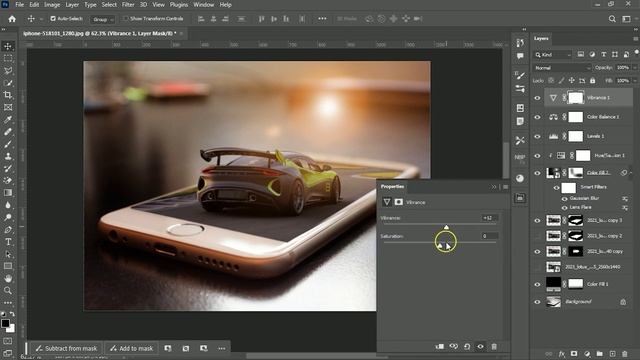The width and height of the screenshot is (640, 360).
Task: Select the Crop tool
Action: point(8,95)
